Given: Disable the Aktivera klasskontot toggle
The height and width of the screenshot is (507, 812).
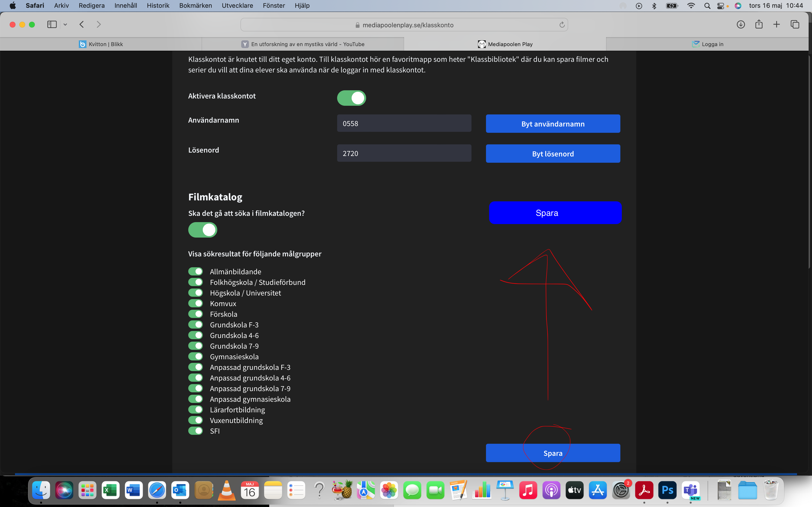Looking at the screenshot, I should coord(351,98).
